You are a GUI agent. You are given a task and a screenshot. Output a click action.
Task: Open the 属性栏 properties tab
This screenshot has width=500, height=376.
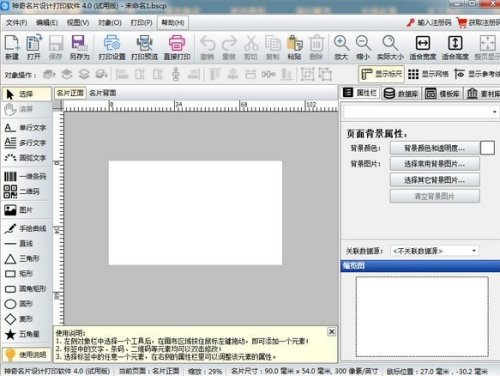pyautogui.click(x=360, y=93)
